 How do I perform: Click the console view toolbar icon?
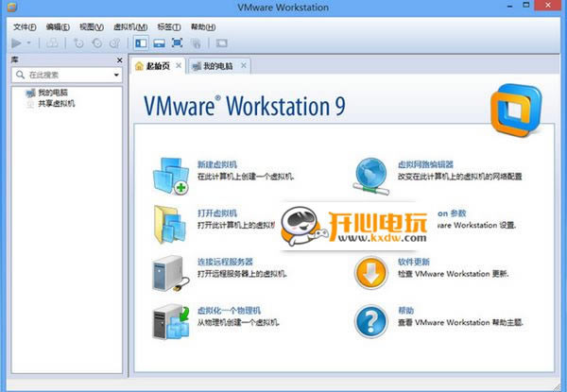coord(221,43)
